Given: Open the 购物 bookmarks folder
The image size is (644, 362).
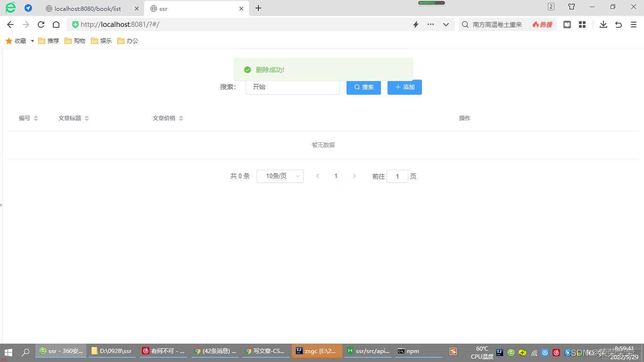Looking at the screenshot, I should pos(75,41).
